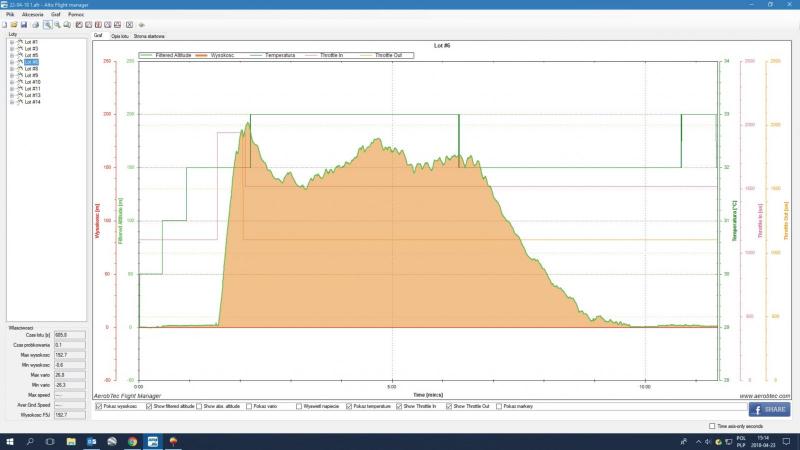Enable the Show abs. altitude checkbox
This screenshot has width=800, height=450.
pos(200,406)
